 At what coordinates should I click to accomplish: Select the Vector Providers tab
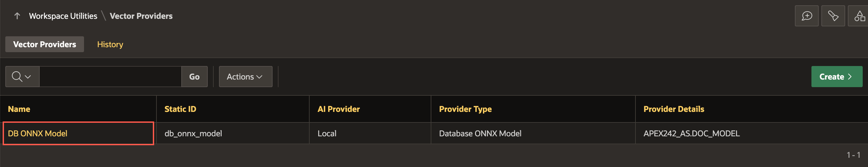[x=44, y=44]
